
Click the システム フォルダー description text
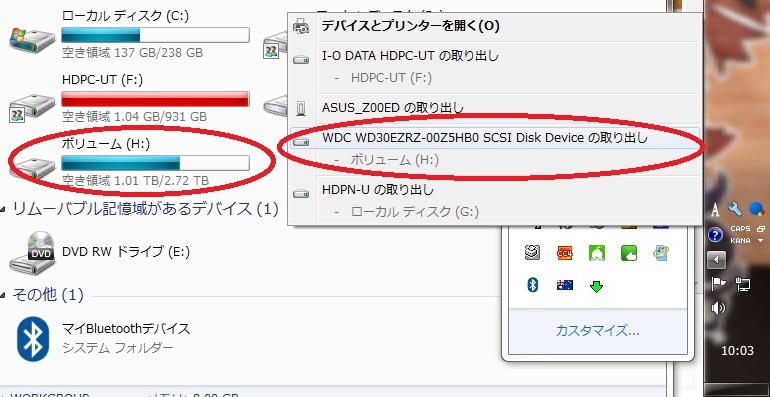point(118,348)
